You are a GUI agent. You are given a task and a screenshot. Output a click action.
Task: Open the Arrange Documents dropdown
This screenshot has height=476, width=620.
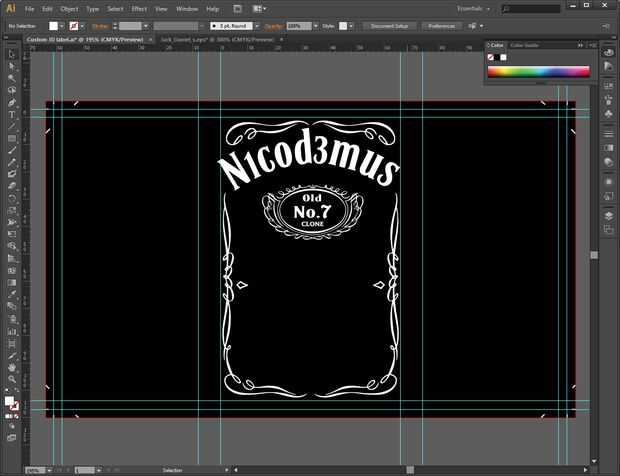click(259, 9)
